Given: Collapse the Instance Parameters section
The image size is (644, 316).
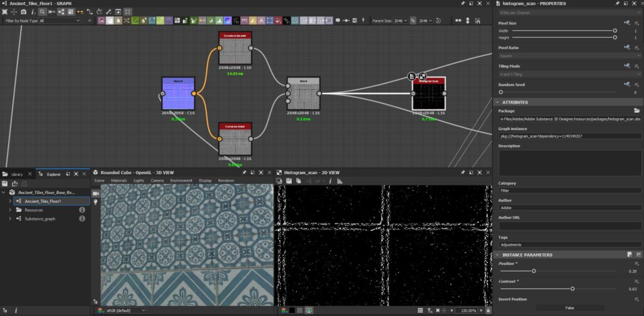Looking at the screenshot, I should (x=497, y=254).
